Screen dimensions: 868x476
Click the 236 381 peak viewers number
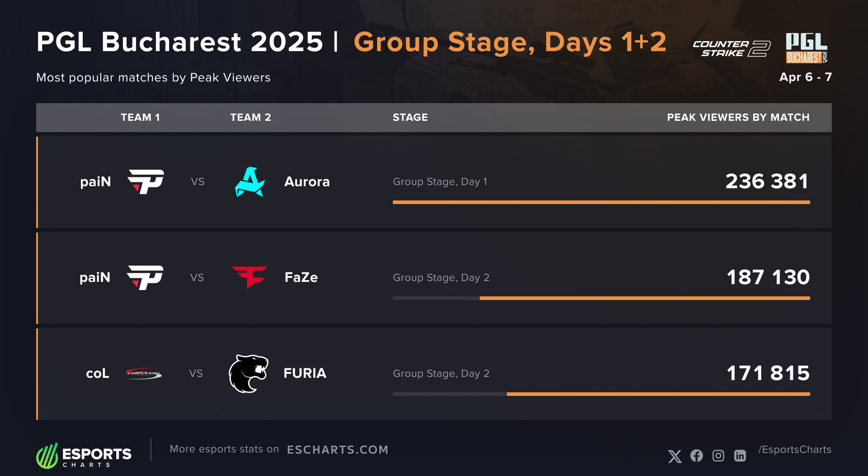pyautogui.click(x=767, y=181)
